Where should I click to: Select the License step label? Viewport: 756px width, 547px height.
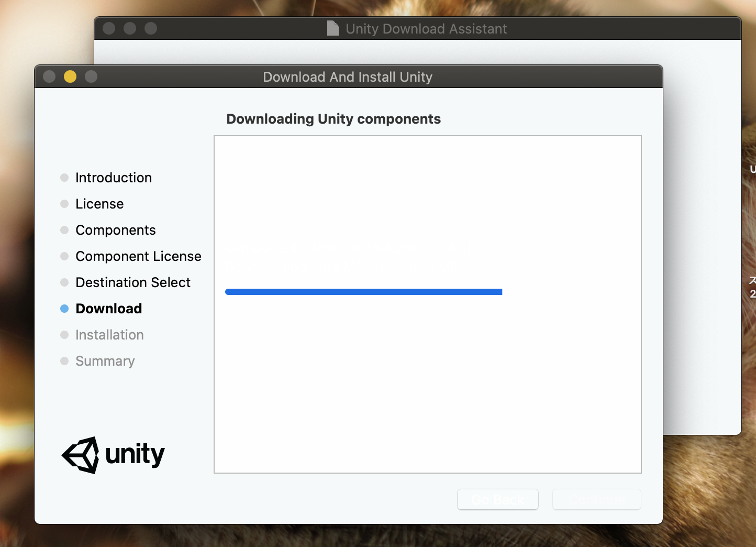[99, 204]
